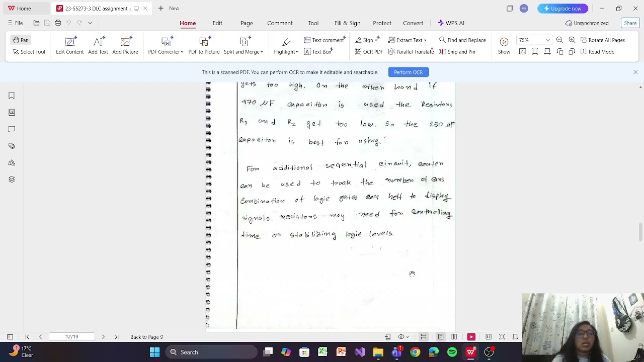
Task: Open PDF to Picture tool
Action: point(204,45)
